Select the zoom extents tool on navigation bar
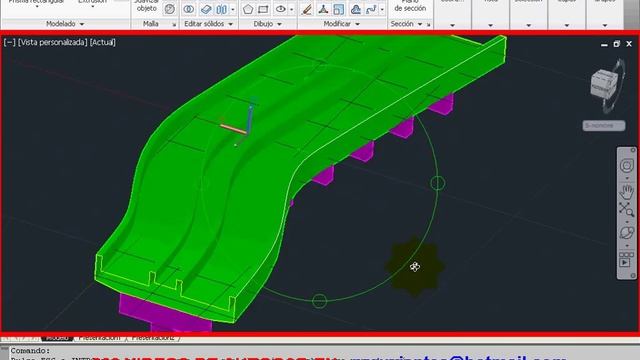The height and width of the screenshot is (360, 640). click(x=626, y=210)
